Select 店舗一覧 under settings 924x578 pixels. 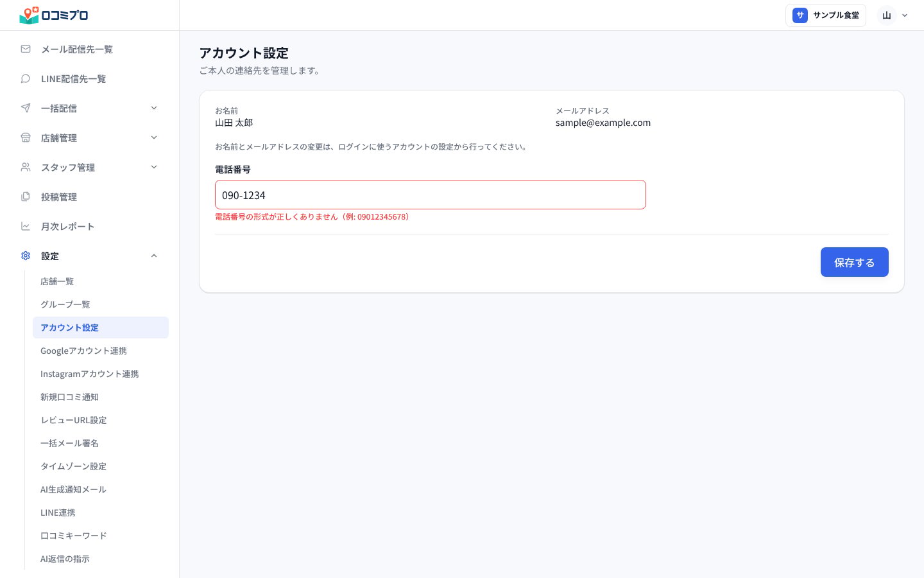click(x=101, y=281)
